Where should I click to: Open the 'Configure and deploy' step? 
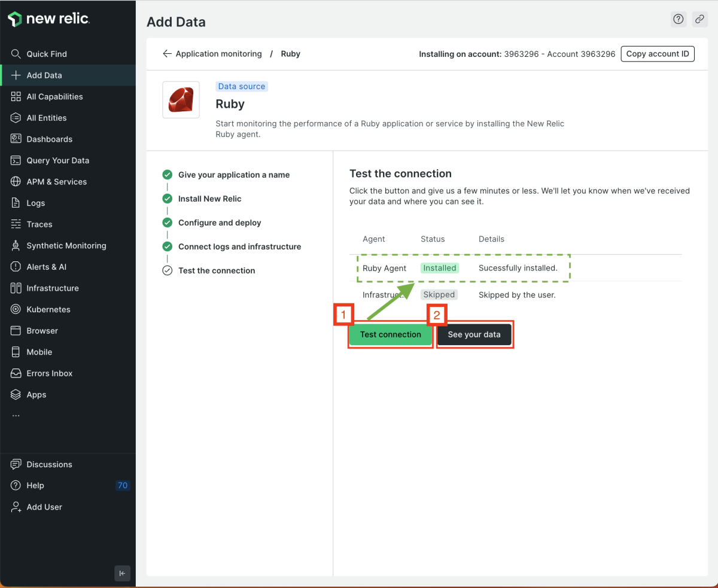(220, 223)
